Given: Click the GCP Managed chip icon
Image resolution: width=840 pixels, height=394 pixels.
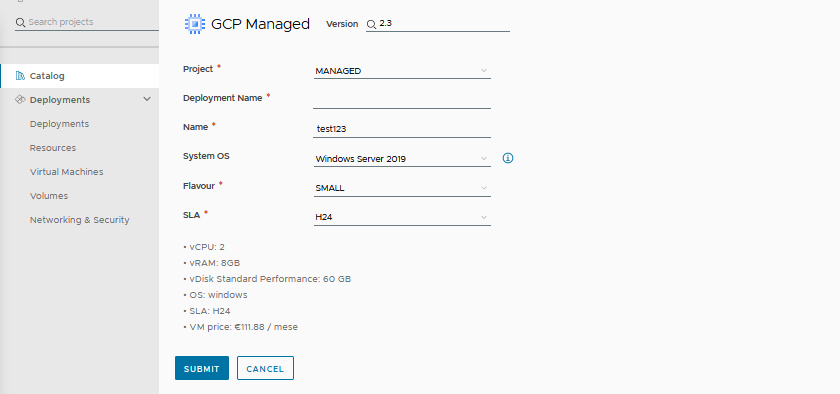Looking at the screenshot, I should pyautogui.click(x=194, y=24).
